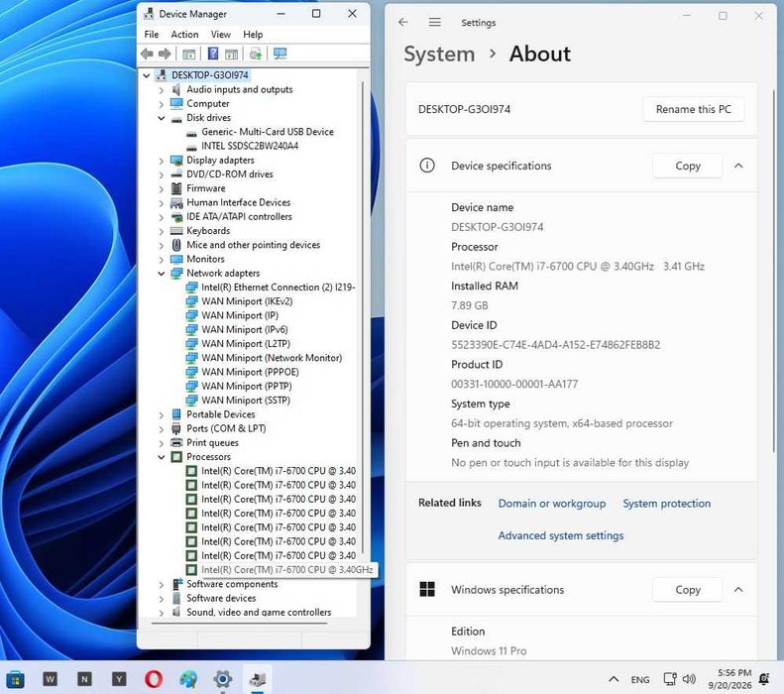Image resolution: width=784 pixels, height=694 pixels.
Task: Open the Settings gear on the taskbar
Action: (222, 678)
